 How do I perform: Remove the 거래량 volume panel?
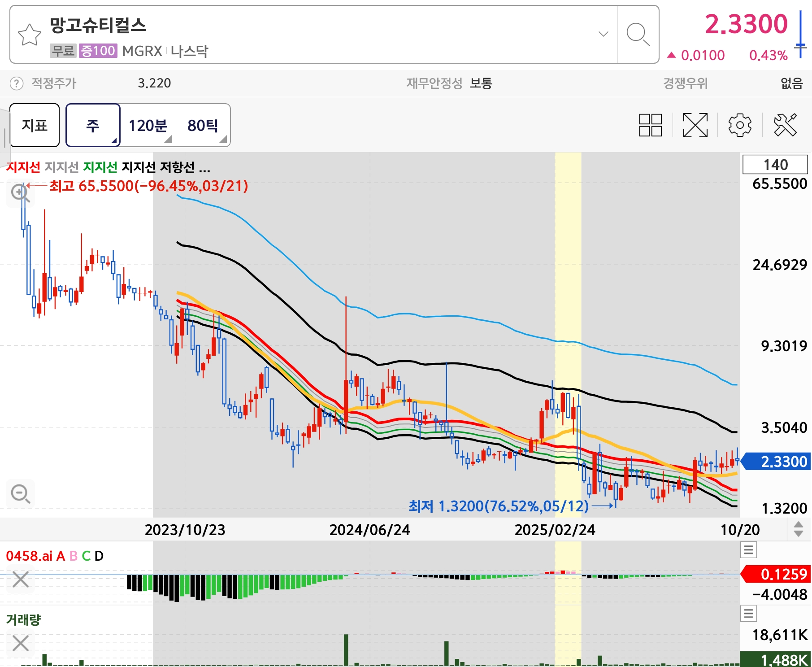pos(21,643)
